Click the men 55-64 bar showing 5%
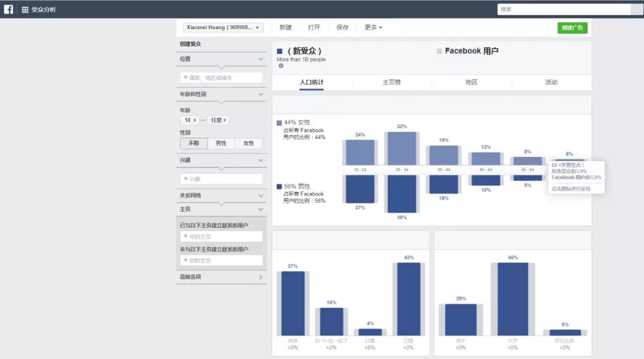Image resolution: width=644 pixels, height=359 pixels. (x=528, y=178)
